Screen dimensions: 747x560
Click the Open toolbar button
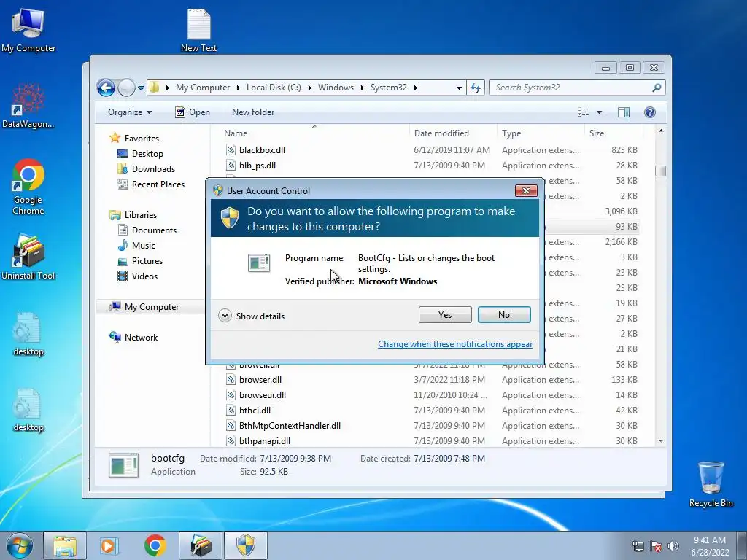pyautogui.click(x=193, y=112)
